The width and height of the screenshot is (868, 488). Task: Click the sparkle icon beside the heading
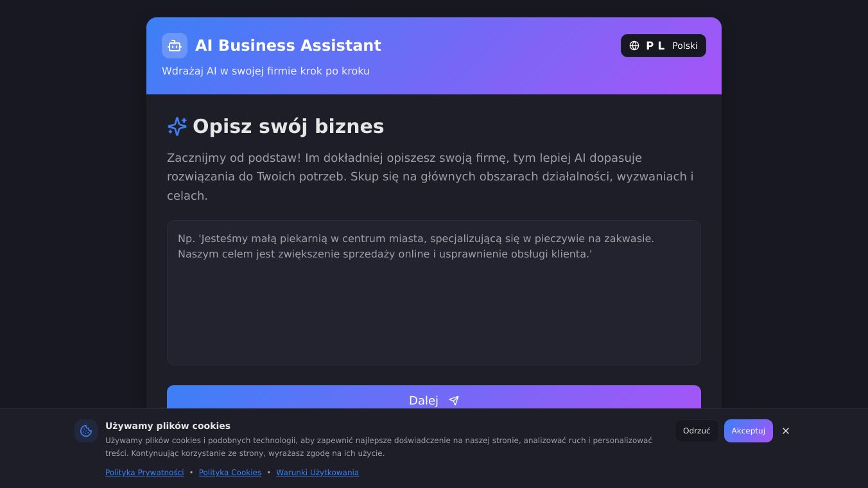177,126
